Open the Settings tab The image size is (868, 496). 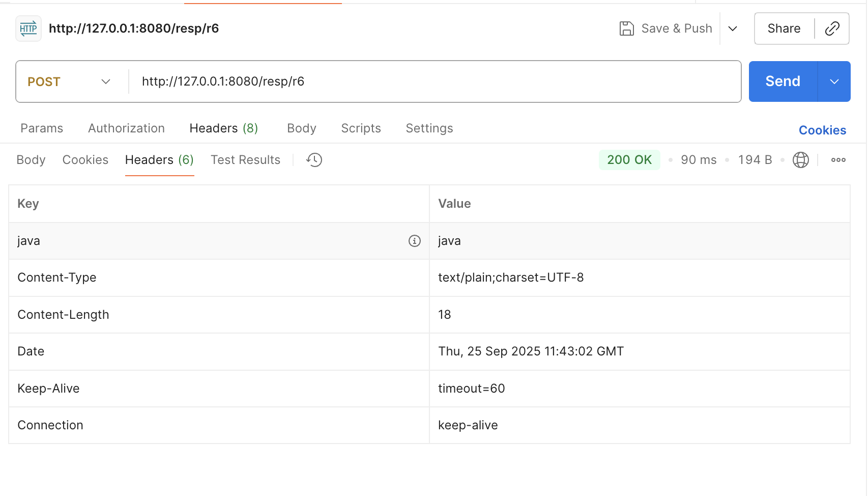click(x=429, y=128)
